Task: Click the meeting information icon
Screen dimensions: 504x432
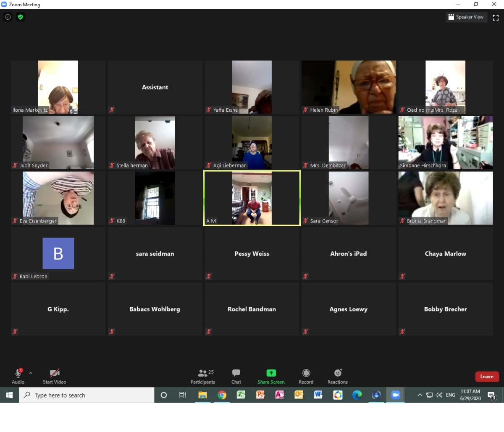Action: (x=8, y=17)
